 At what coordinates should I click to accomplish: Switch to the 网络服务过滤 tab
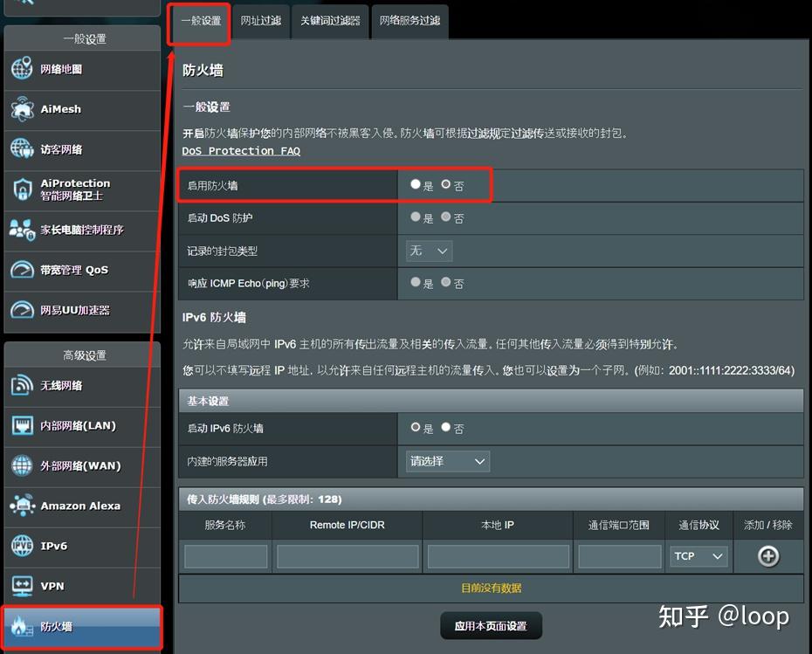[x=409, y=20]
